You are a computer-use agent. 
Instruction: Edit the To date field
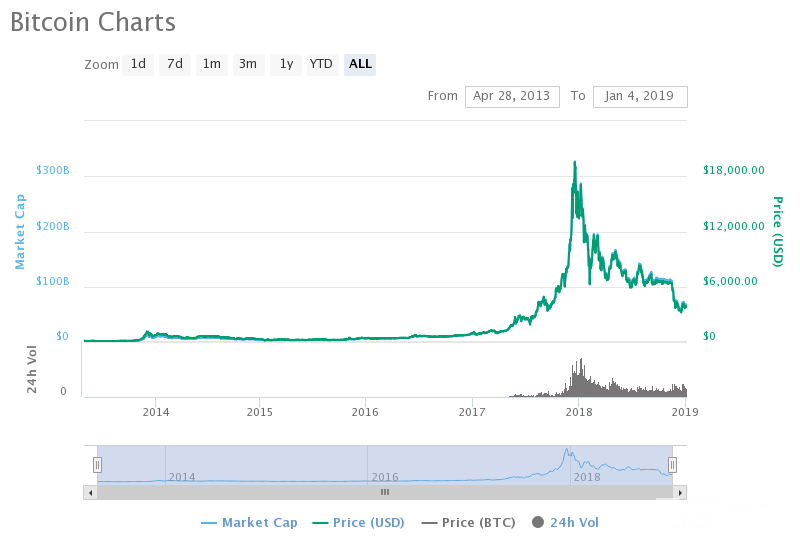coord(640,96)
